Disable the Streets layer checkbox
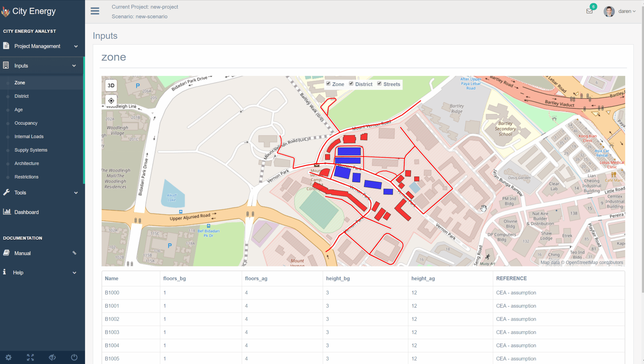The image size is (644, 364). (379, 84)
